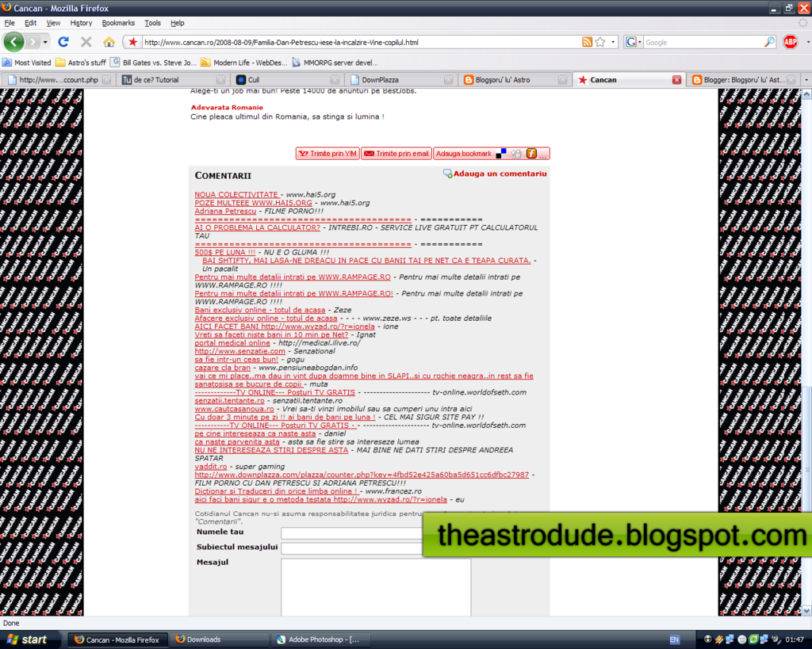Open the recent pages history dropdown arrow
Screen dimensions: 812x649
(x=45, y=43)
